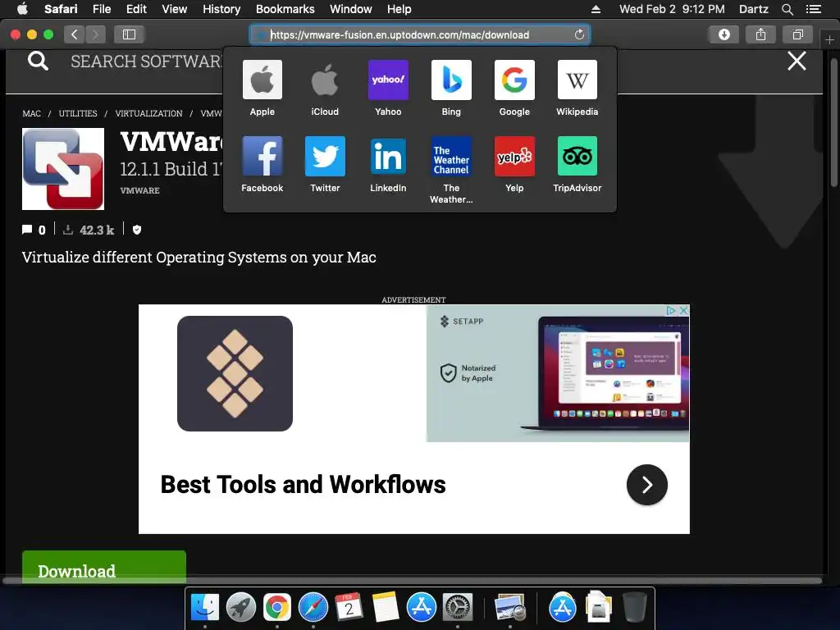This screenshot has height=630, width=840.
Task: Open the Facebook favorite shortcut
Action: coord(262,164)
